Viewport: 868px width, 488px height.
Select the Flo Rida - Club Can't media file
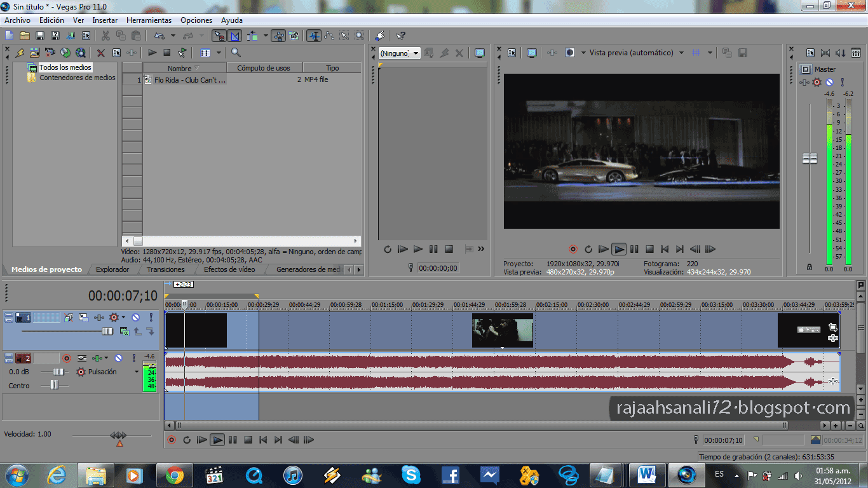(190, 80)
